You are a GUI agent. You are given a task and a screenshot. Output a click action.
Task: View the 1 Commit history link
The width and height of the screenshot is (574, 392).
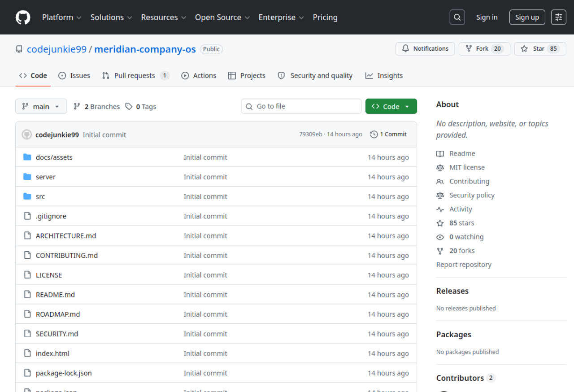coord(389,134)
